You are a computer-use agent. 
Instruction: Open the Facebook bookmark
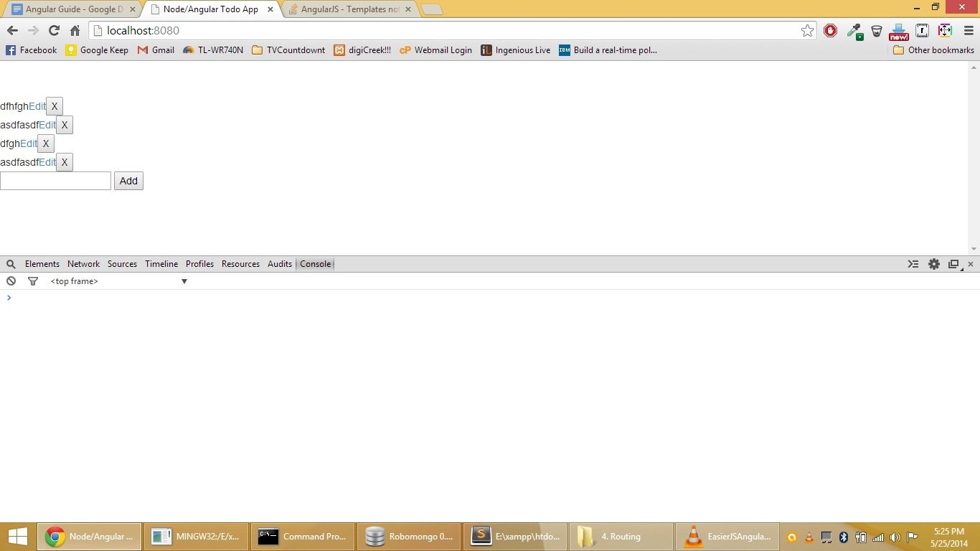31,50
